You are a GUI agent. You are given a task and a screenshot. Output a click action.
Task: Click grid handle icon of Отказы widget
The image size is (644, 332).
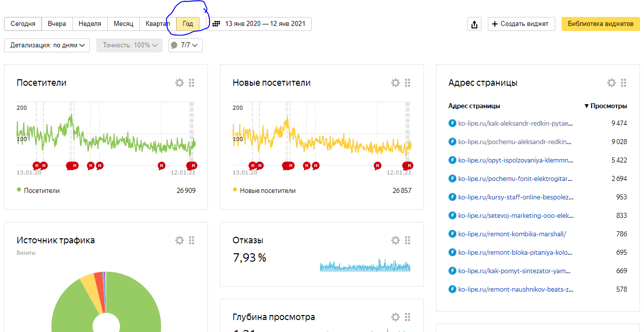408,240
